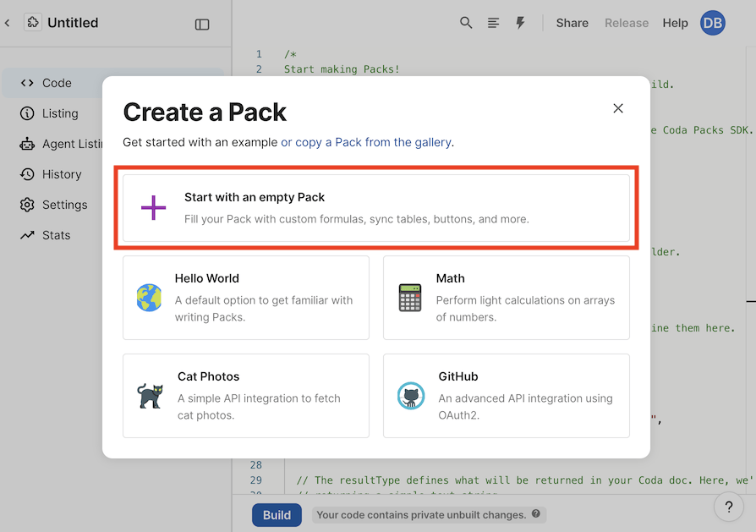This screenshot has height=532, width=756.
Task: Click the format lines icon beside search
Action: (493, 23)
